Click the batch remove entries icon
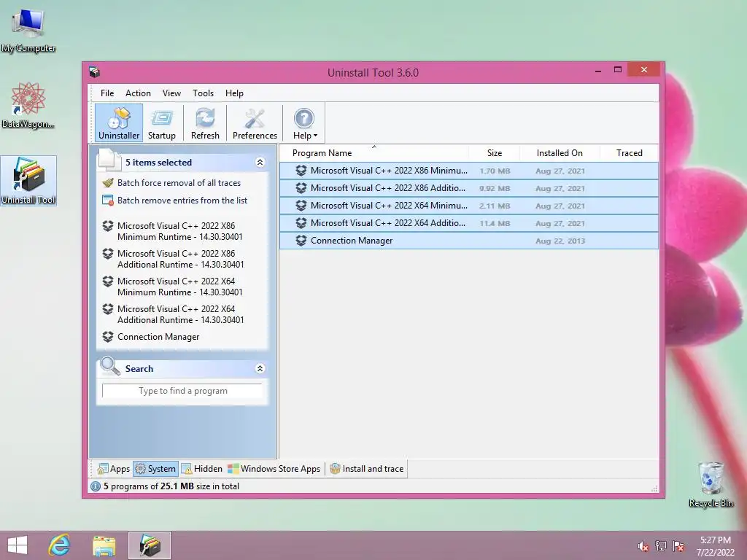 coord(108,200)
